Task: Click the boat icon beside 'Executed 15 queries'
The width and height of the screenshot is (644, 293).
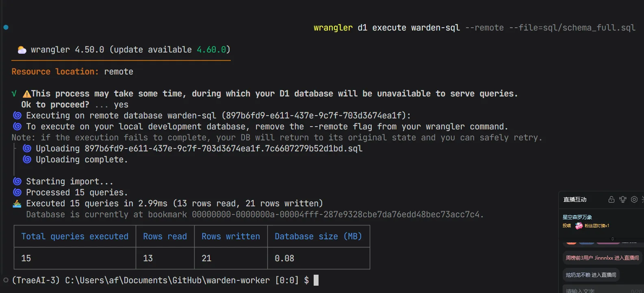Action: click(17, 203)
